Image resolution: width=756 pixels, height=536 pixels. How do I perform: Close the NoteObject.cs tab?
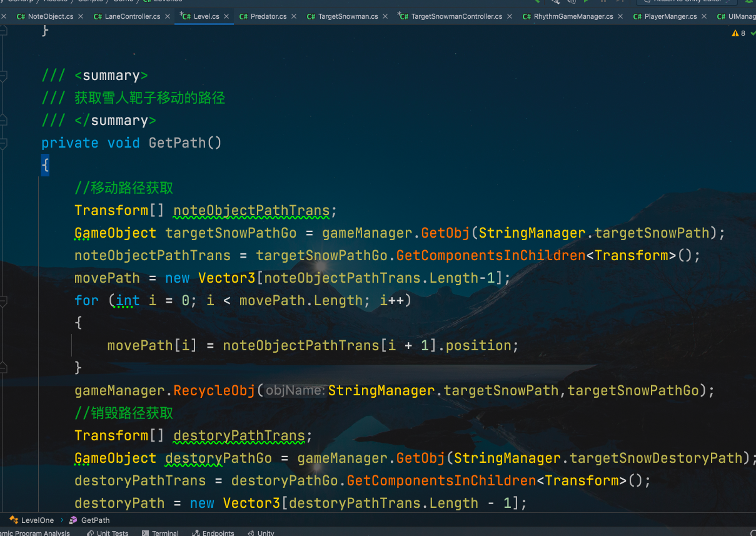point(81,16)
